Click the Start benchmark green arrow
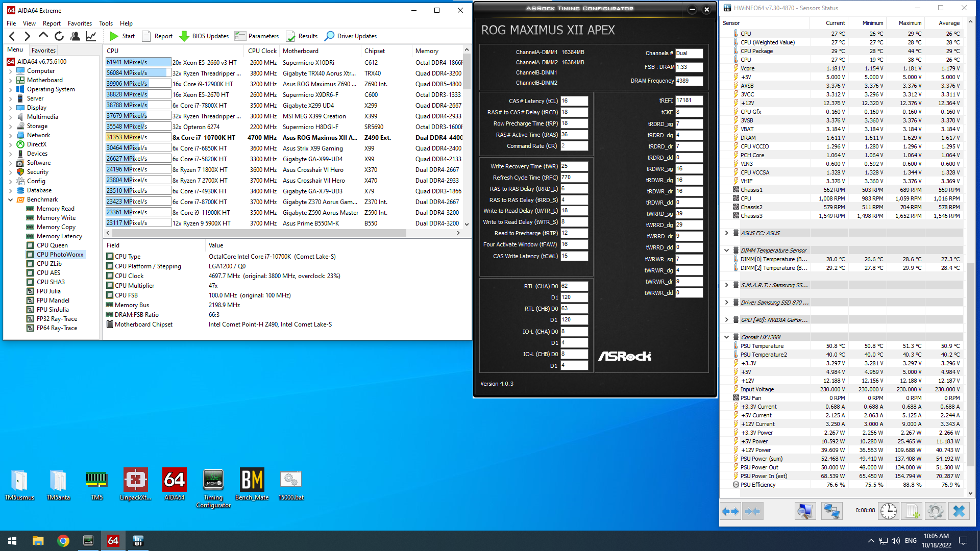980x551 pixels. 114,36
